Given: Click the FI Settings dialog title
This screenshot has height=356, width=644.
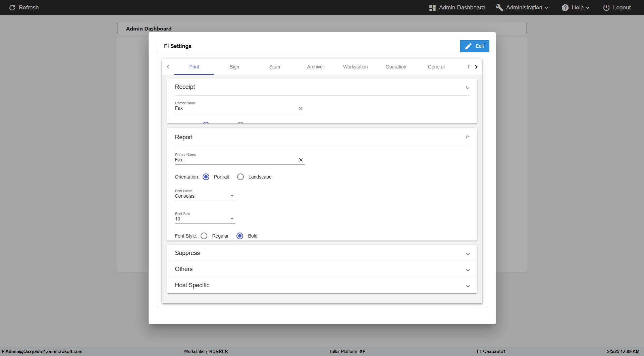Looking at the screenshot, I should [x=178, y=46].
